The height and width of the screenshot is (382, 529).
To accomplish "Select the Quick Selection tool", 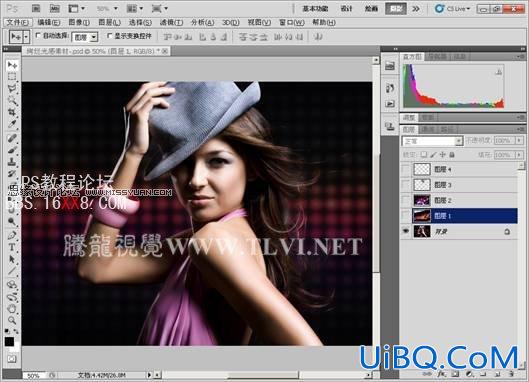I will (12, 100).
